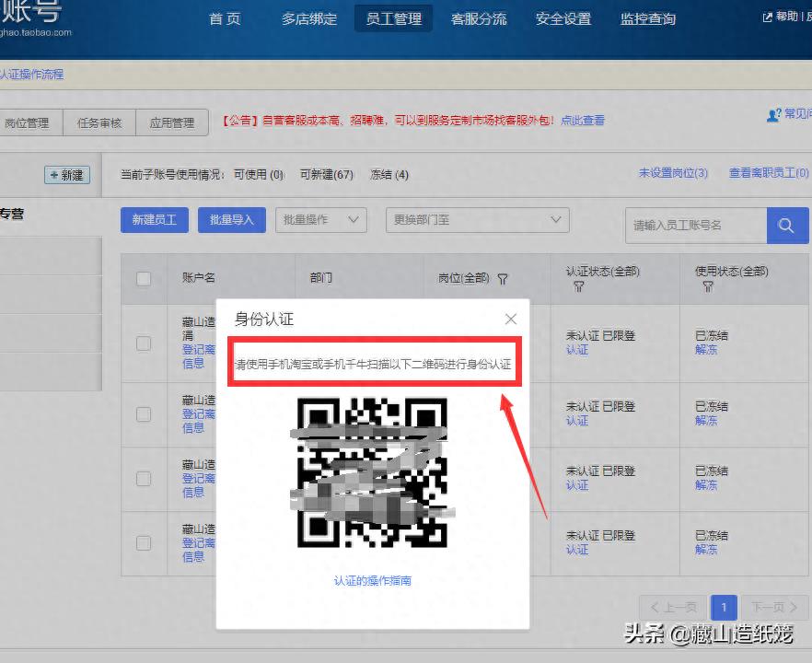
Task: Switch to 应用管理 tab
Action: (172, 122)
